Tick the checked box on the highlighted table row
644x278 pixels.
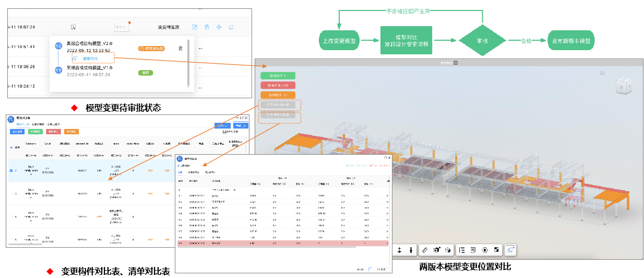[12, 170]
